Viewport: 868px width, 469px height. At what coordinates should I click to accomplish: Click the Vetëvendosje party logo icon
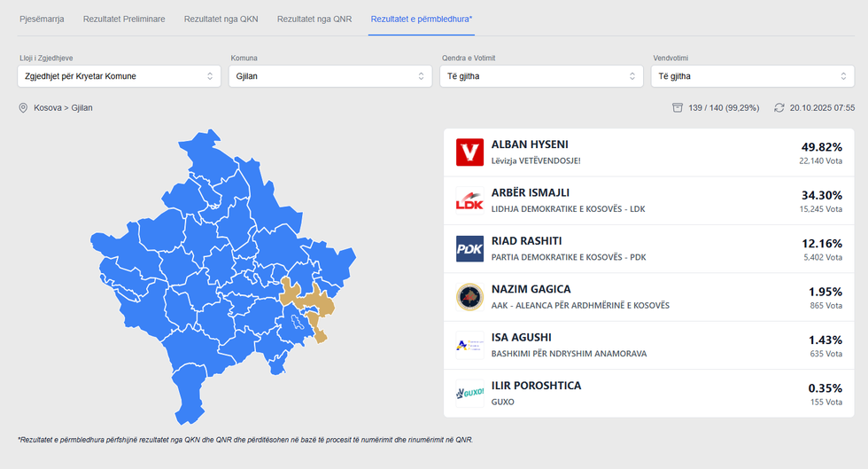coord(469,152)
